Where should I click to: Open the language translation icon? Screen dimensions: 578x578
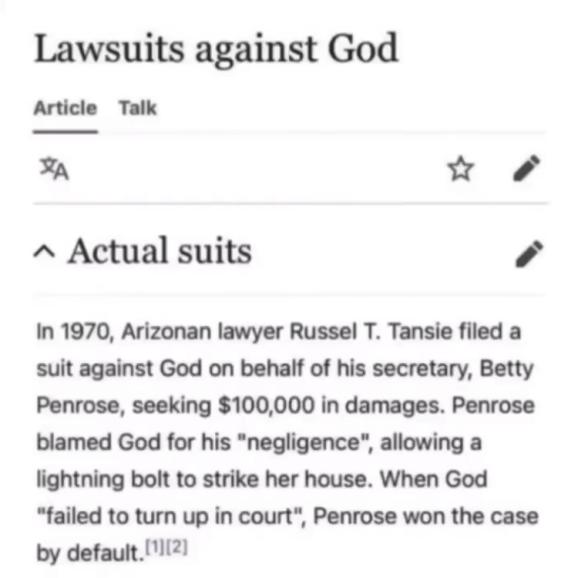coord(55,169)
